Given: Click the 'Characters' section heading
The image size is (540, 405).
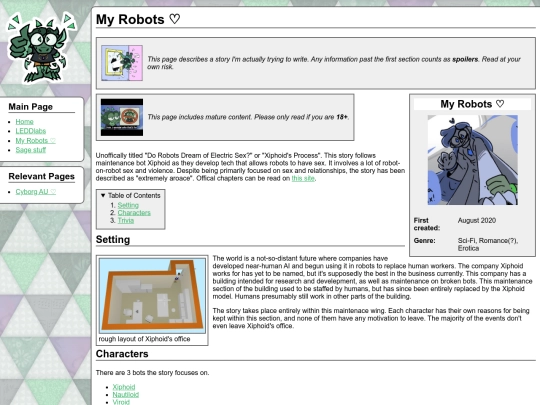Looking at the screenshot, I should point(122,354).
